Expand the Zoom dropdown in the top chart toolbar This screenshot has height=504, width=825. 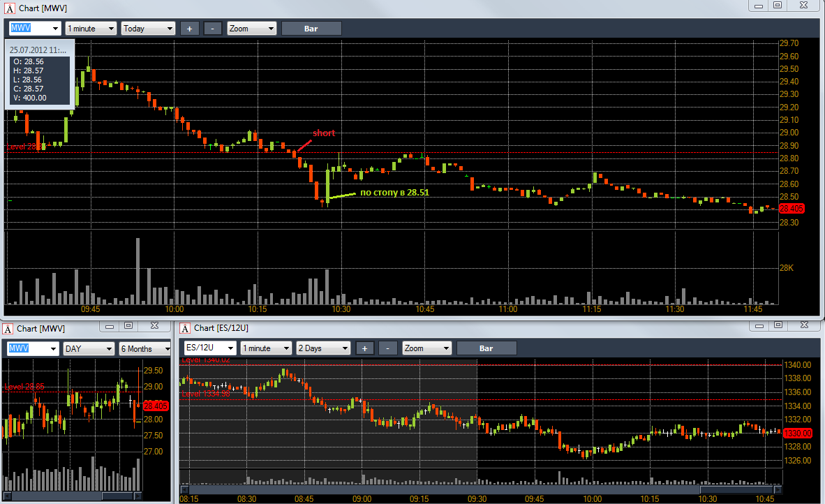tap(252, 29)
